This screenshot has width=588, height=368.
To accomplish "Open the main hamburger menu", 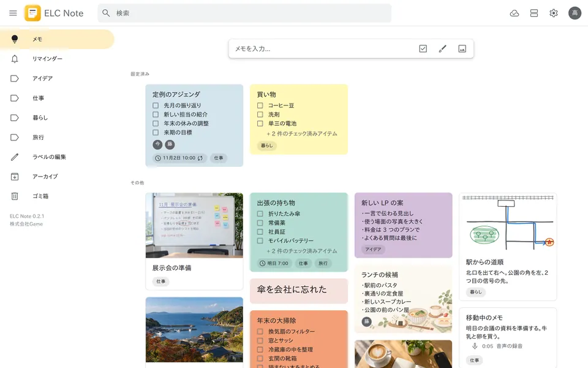I will coord(13,13).
